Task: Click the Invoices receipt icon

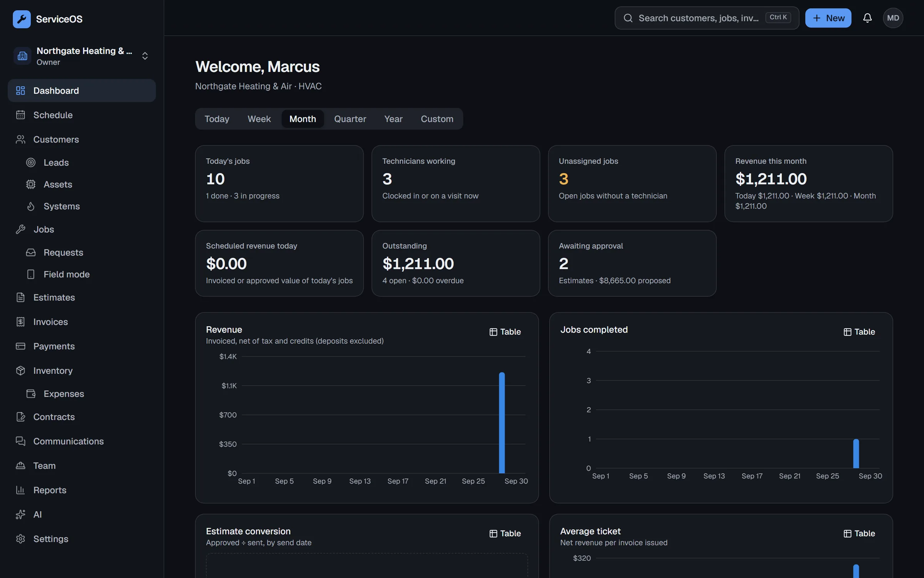Action: point(20,322)
